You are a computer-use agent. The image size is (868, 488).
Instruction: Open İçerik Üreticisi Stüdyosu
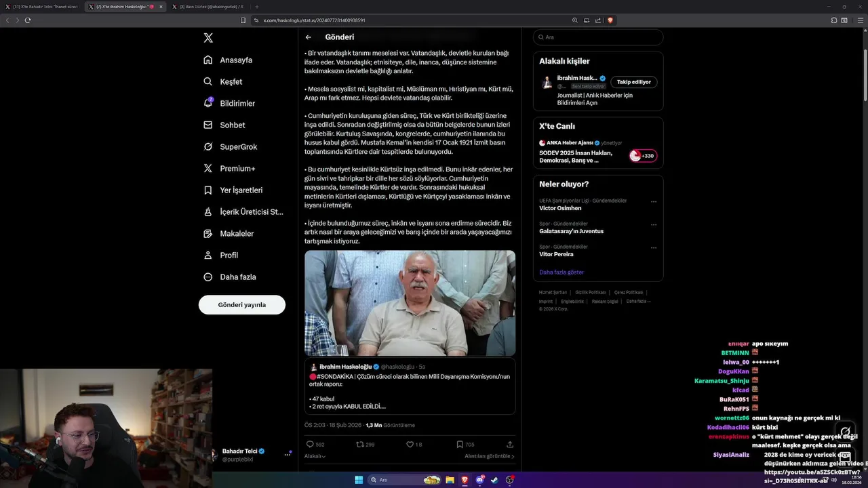point(243,211)
